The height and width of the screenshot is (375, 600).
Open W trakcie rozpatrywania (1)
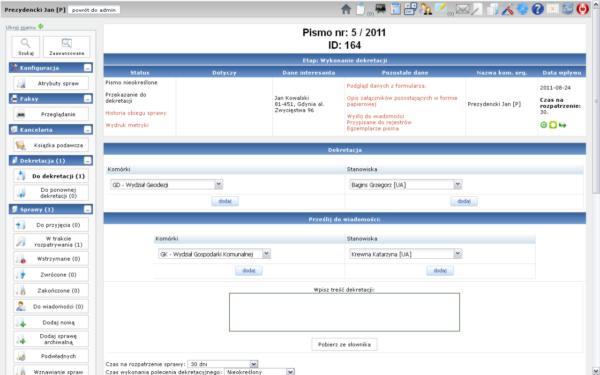51,241
